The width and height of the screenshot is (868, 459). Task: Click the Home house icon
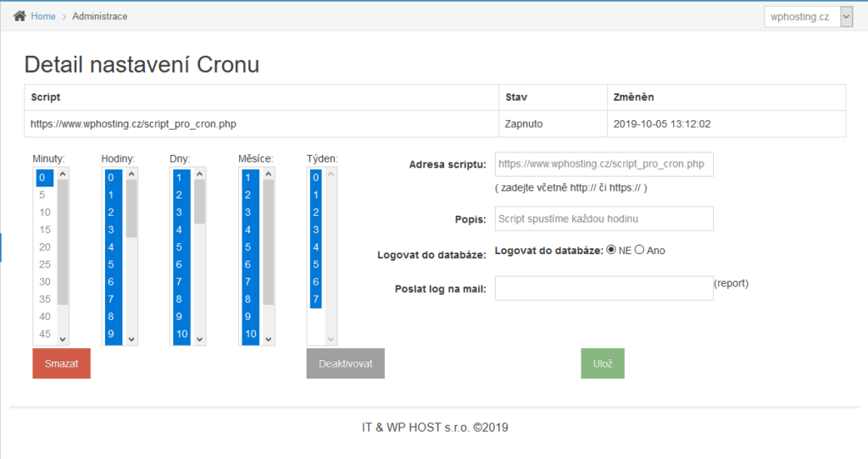pos(19,16)
